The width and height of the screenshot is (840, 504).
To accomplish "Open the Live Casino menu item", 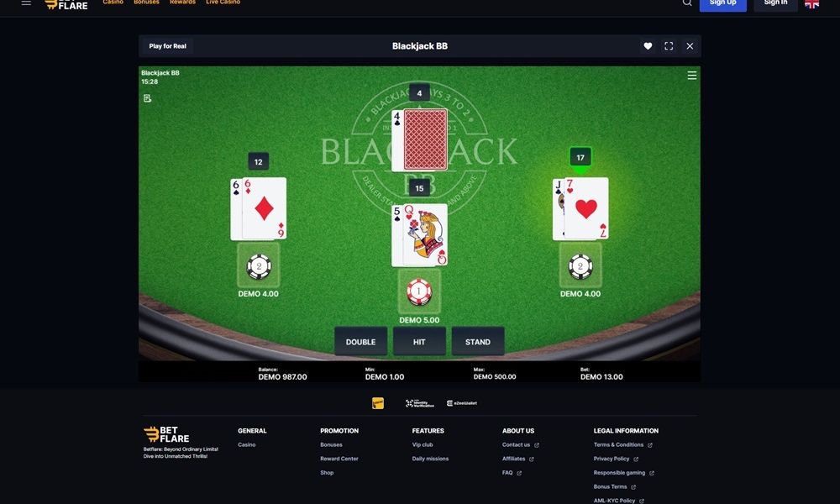I will pos(223,3).
